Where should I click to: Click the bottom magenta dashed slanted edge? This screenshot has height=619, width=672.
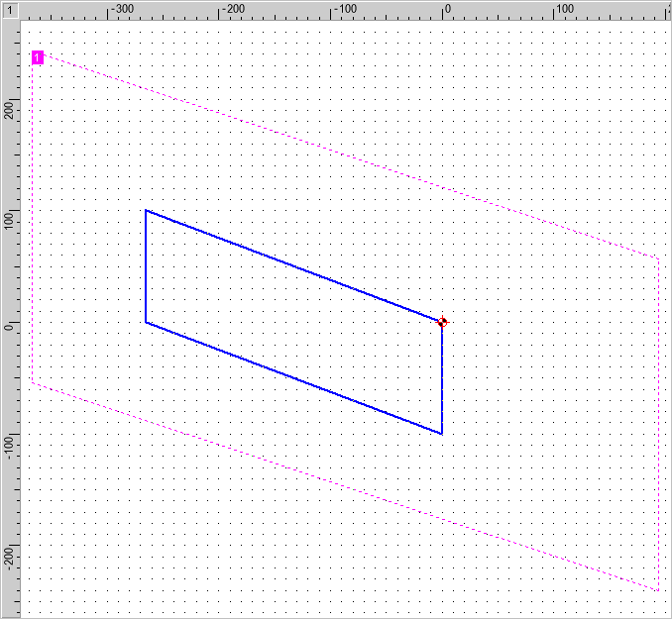[345, 487]
